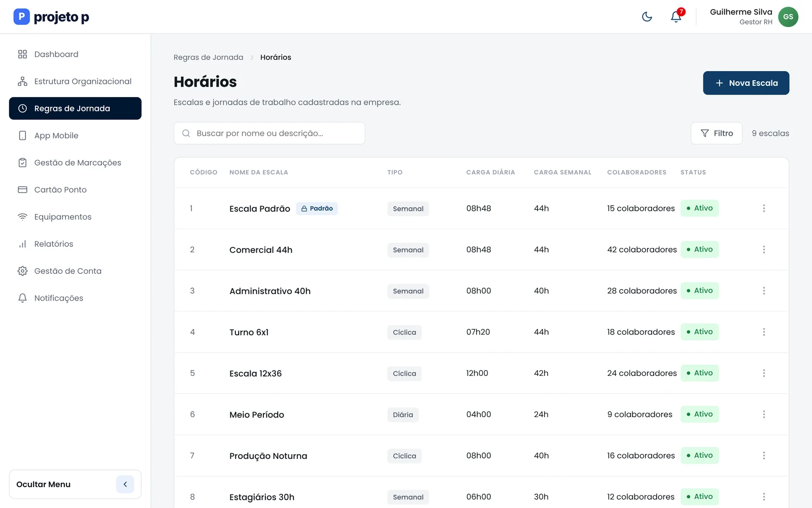Click the 9 escalas count
Viewport: 812px width, 508px height.
click(770, 133)
